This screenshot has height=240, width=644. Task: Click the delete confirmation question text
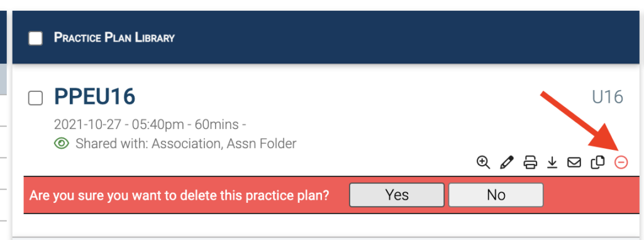(x=179, y=195)
